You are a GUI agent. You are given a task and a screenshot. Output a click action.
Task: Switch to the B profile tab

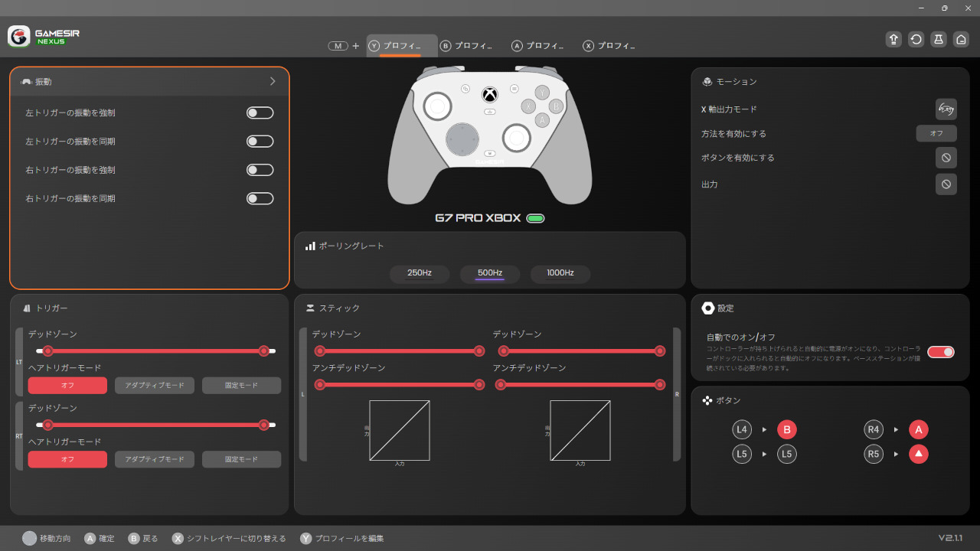pos(466,46)
